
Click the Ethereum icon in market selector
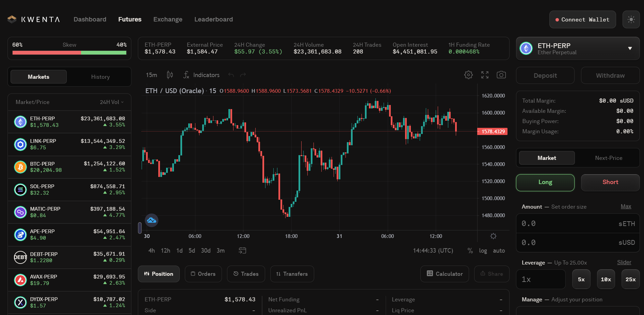526,48
